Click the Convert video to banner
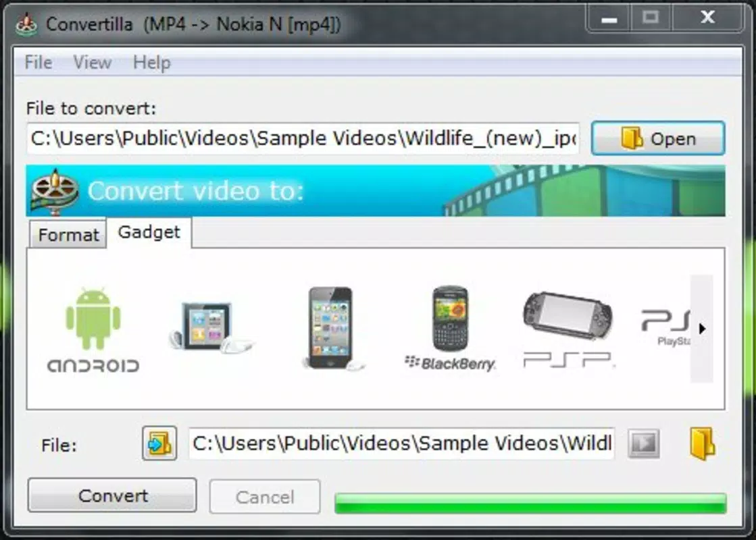 click(x=376, y=191)
